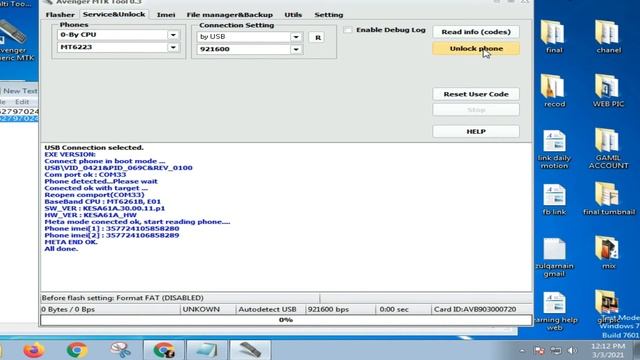Screen dimensions: 640x360
Task: Click the taskbar clock showing 12:12 PM
Action: 608,350
